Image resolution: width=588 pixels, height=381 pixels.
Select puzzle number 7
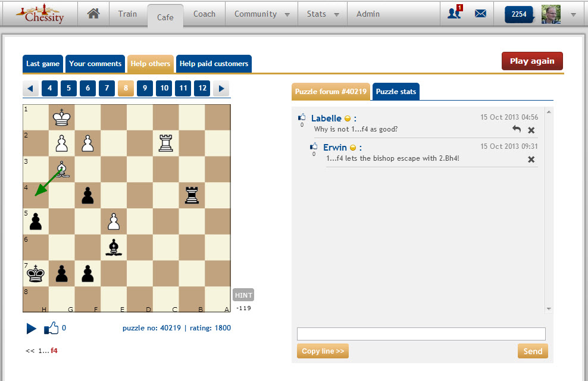tap(107, 88)
